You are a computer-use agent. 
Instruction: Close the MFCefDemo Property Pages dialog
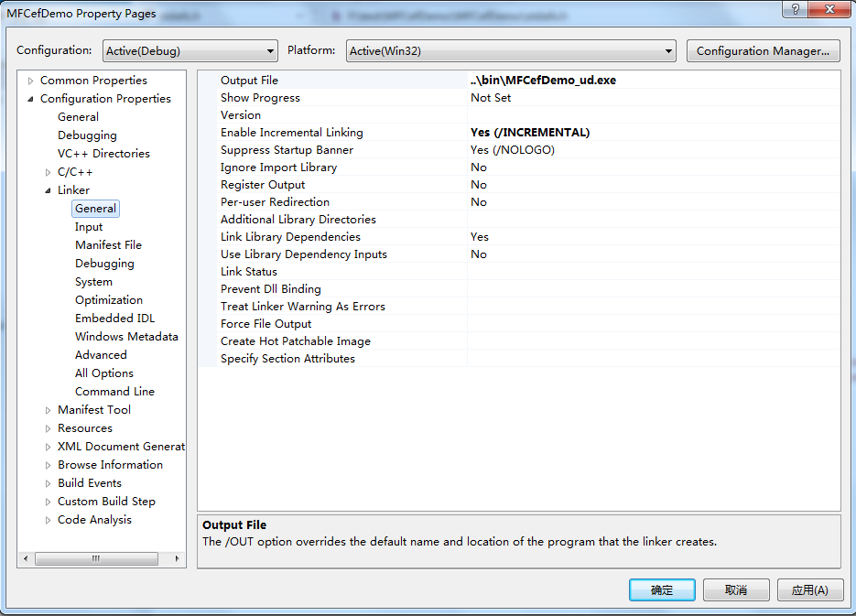[x=829, y=9]
